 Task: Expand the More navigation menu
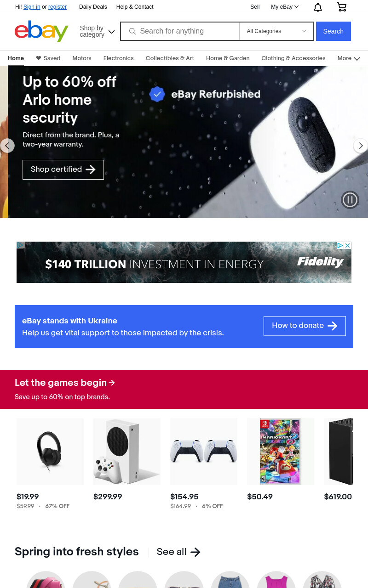pyautogui.click(x=349, y=58)
